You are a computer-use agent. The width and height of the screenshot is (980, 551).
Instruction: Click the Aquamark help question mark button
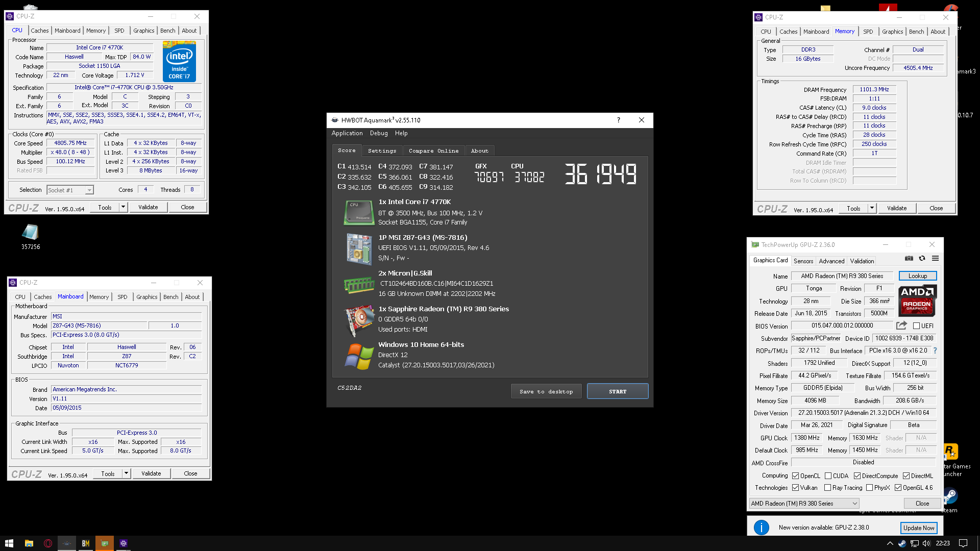(x=619, y=120)
